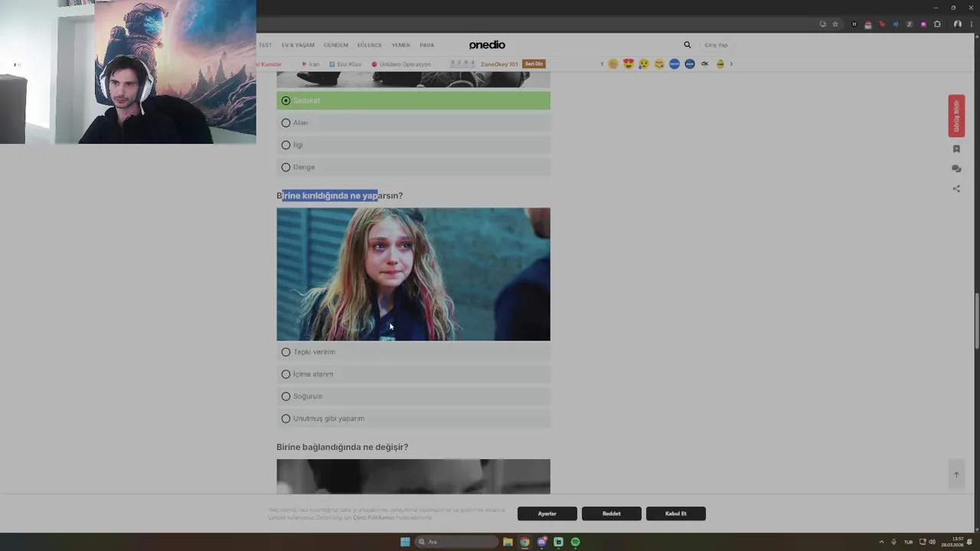Open the TEST menu item
Viewport: 980px width, 551px height.
pyautogui.click(x=265, y=45)
